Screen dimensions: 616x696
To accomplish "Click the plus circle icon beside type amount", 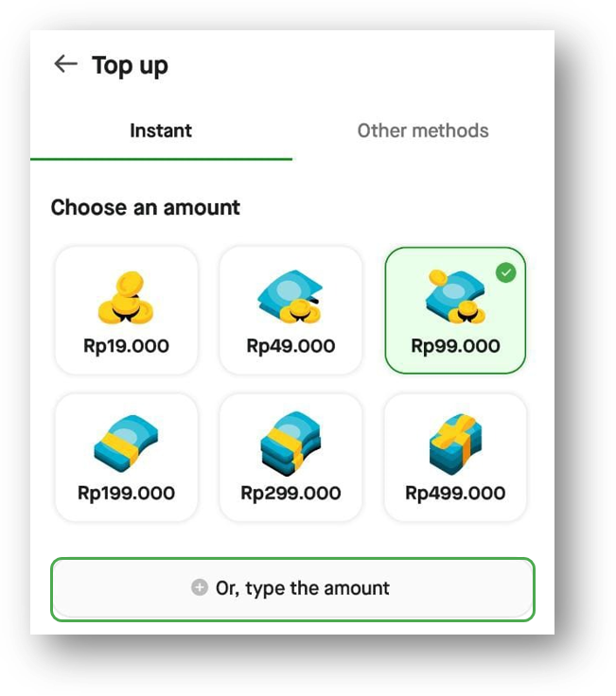I will pyautogui.click(x=200, y=587).
